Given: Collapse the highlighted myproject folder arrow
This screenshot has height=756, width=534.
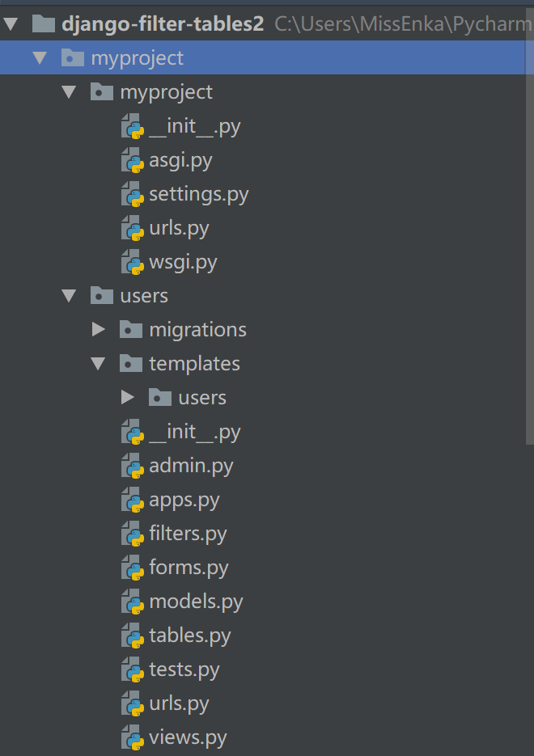Looking at the screenshot, I should (x=40, y=58).
